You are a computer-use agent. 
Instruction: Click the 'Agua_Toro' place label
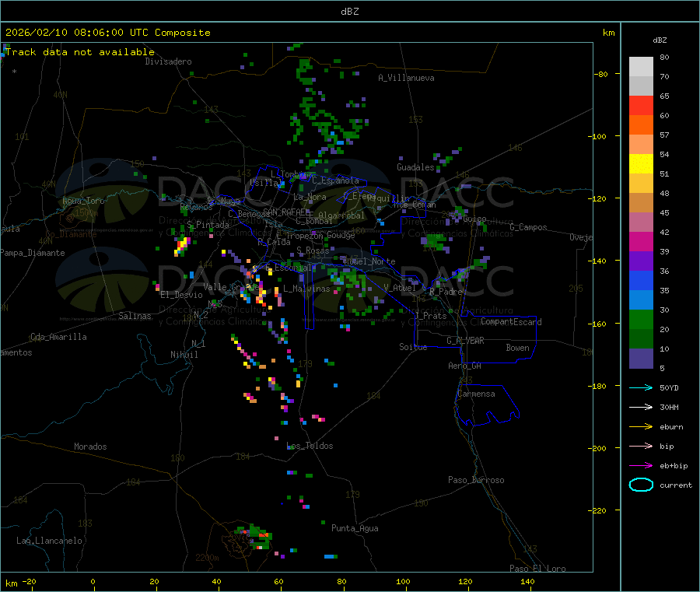[83, 201]
